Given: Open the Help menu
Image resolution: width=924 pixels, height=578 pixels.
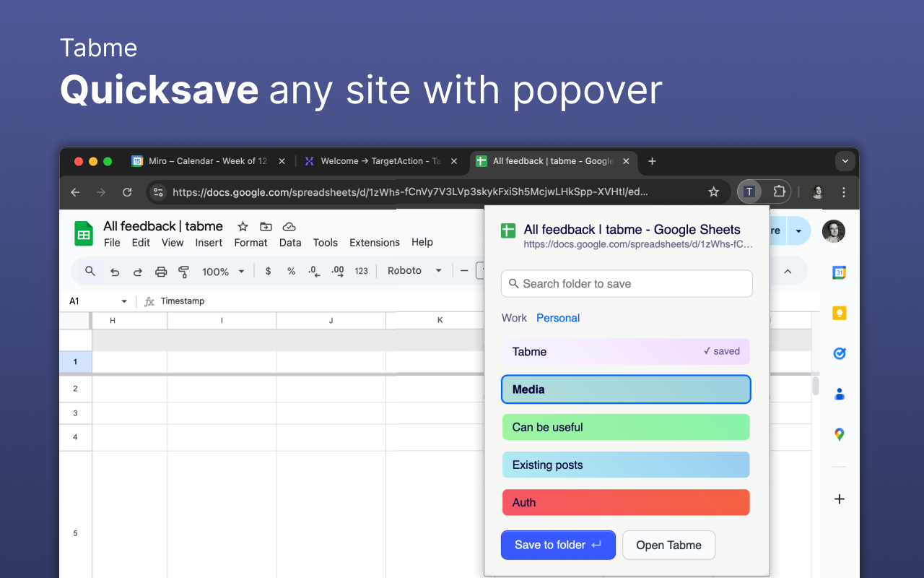Looking at the screenshot, I should (x=422, y=243).
